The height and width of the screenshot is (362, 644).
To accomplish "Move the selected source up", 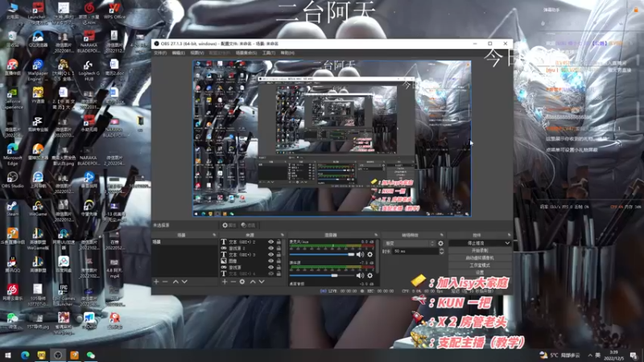I will pyautogui.click(x=253, y=282).
